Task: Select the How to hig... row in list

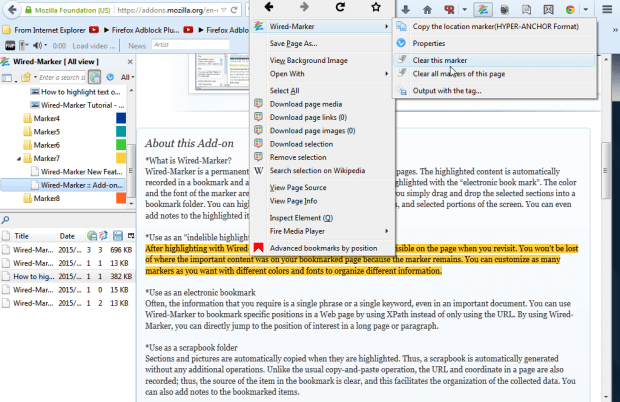Action: pos(68,276)
